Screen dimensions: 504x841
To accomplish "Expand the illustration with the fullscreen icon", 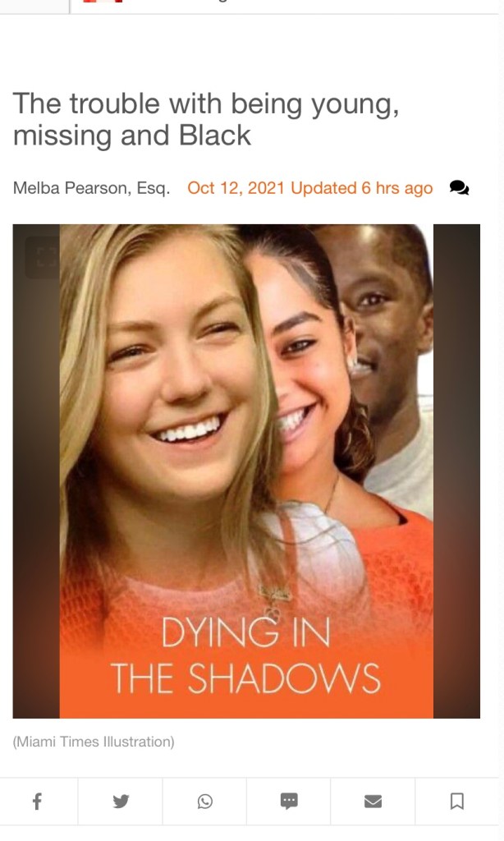I will click(x=46, y=257).
